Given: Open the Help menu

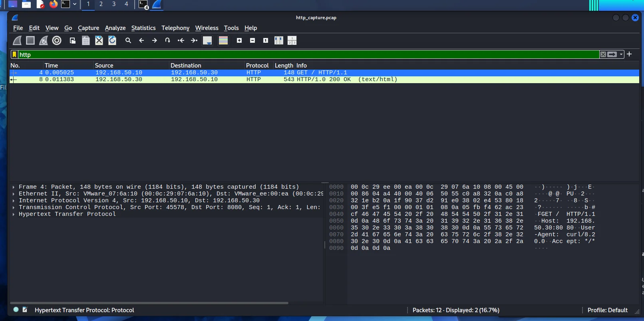Looking at the screenshot, I should (x=250, y=28).
